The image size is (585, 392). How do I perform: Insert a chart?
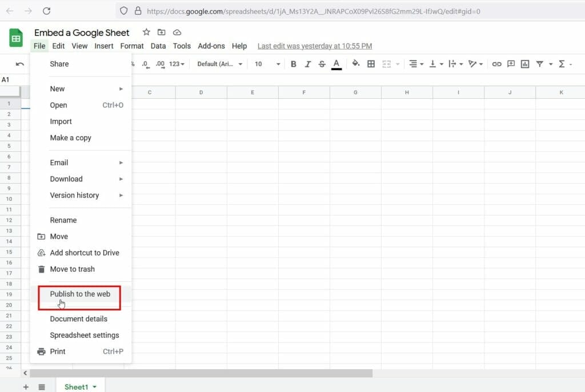(x=525, y=64)
